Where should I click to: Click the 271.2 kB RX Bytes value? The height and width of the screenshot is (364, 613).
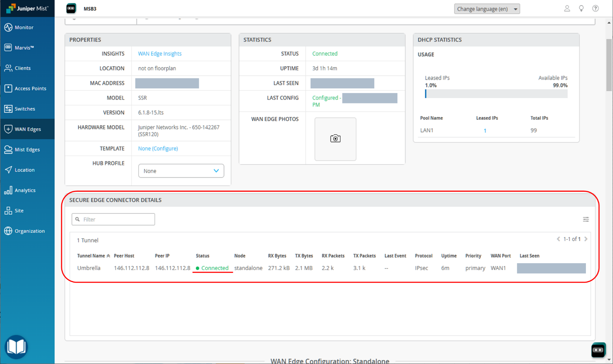(279, 268)
